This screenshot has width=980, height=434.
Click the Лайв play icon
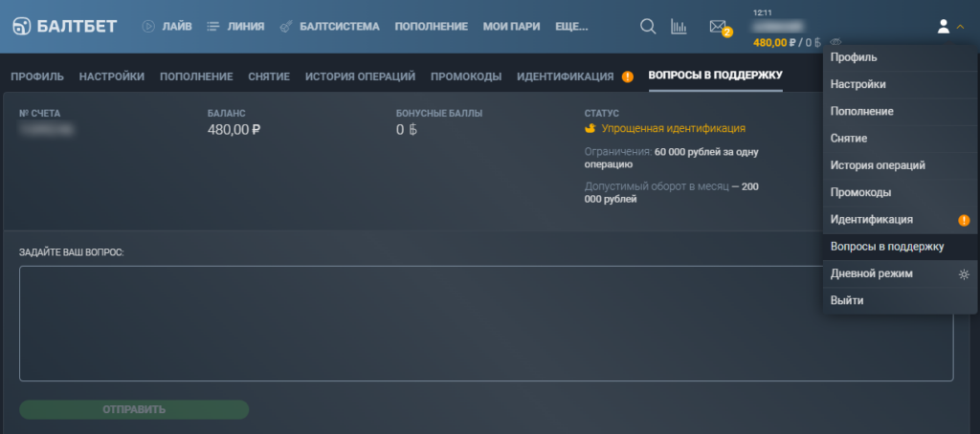(x=148, y=26)
